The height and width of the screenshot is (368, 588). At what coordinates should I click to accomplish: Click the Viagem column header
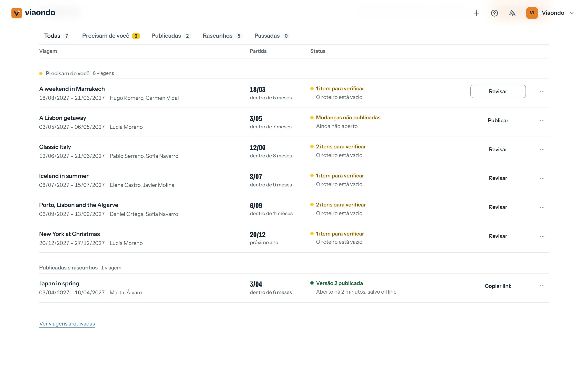tap(48, 51)
